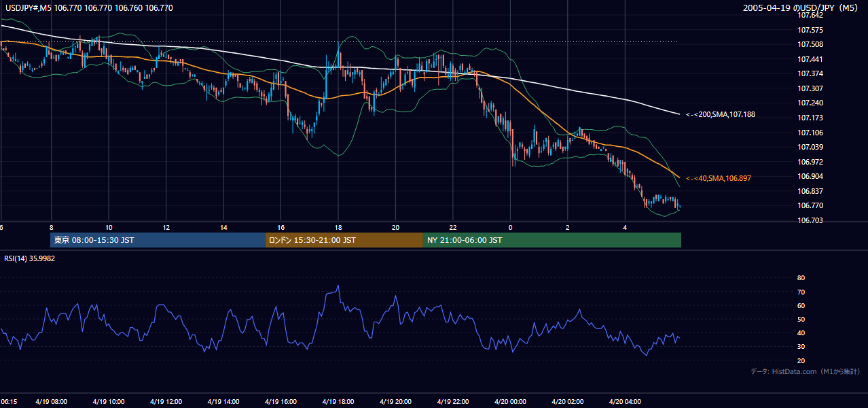This screenshot has height=408, width=868.
Task: Click RSI scale level 30
Action: (801, 347)
